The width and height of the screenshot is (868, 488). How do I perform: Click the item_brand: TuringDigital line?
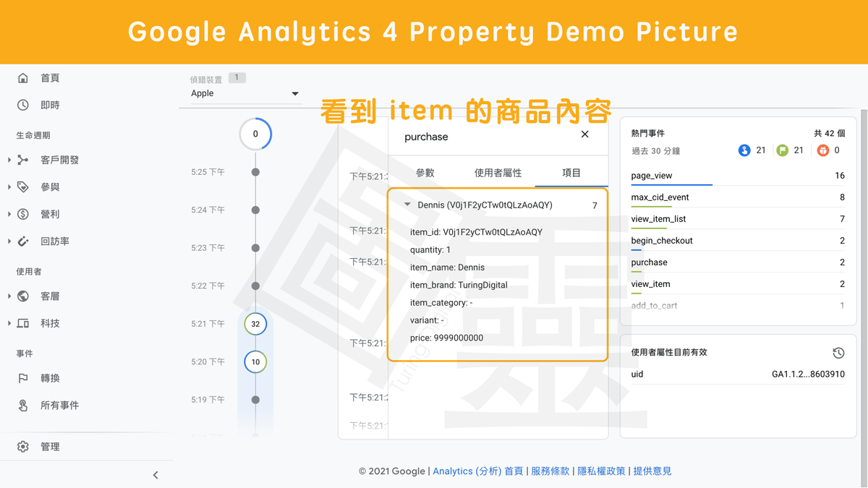459,286
